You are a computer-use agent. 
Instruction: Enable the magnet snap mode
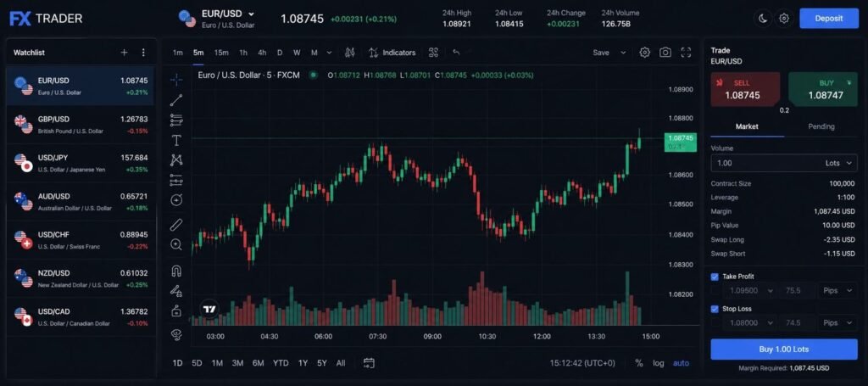[x=176, y=271]
